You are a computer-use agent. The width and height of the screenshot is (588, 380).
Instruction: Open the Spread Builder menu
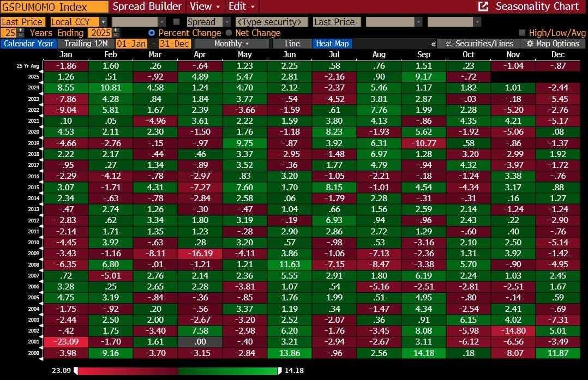pyautogui.click(x=147, y=7)
